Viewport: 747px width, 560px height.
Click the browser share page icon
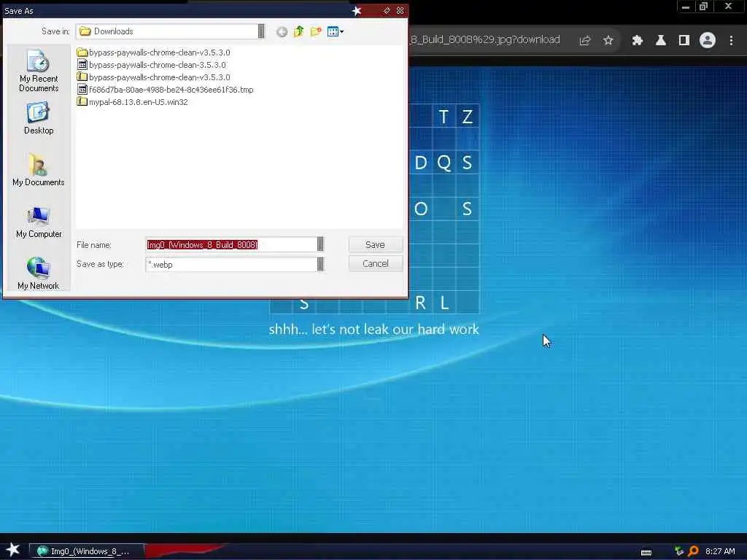(584, 41)
